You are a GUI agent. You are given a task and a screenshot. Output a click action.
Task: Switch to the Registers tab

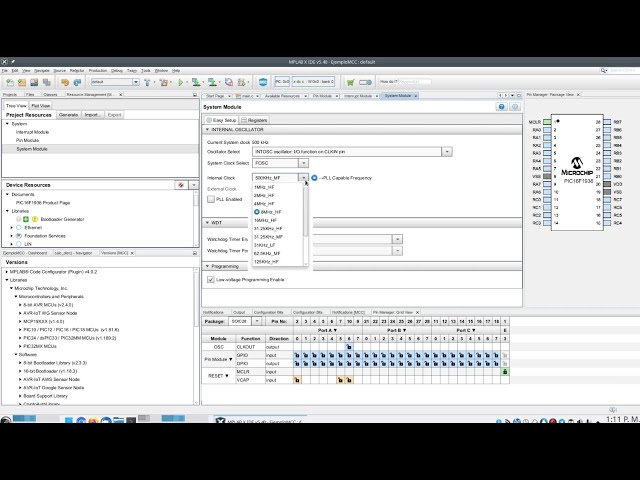[254, 120]
